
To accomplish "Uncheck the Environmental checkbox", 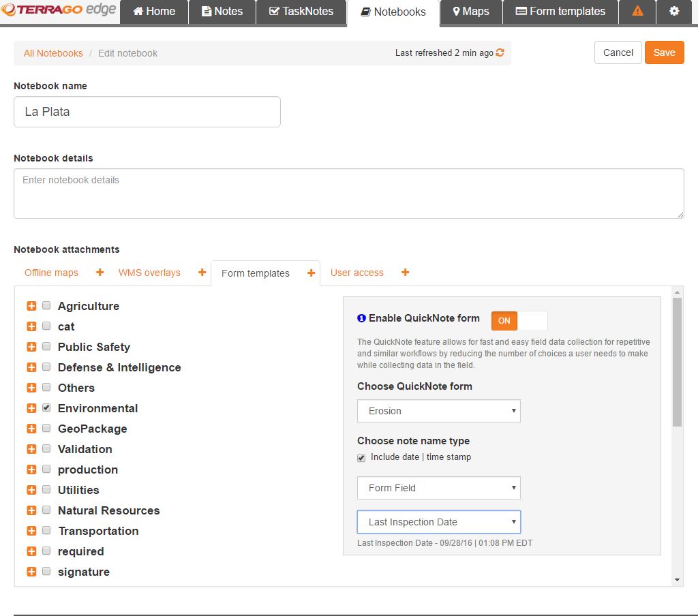I will coord(46,407).
